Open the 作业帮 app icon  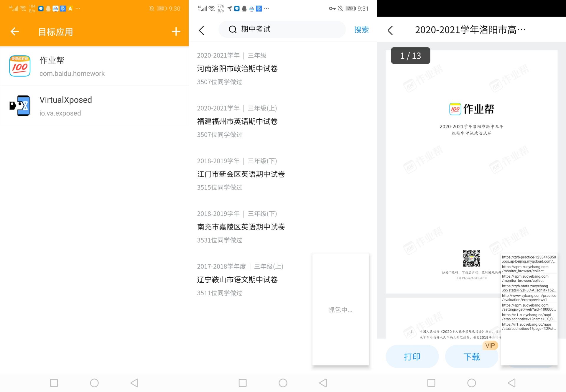coord(20,66)
